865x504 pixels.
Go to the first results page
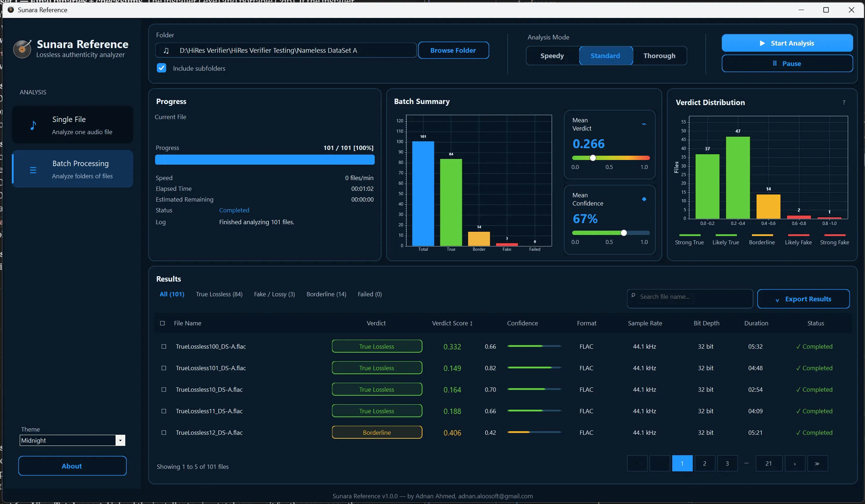click(637, 463)
